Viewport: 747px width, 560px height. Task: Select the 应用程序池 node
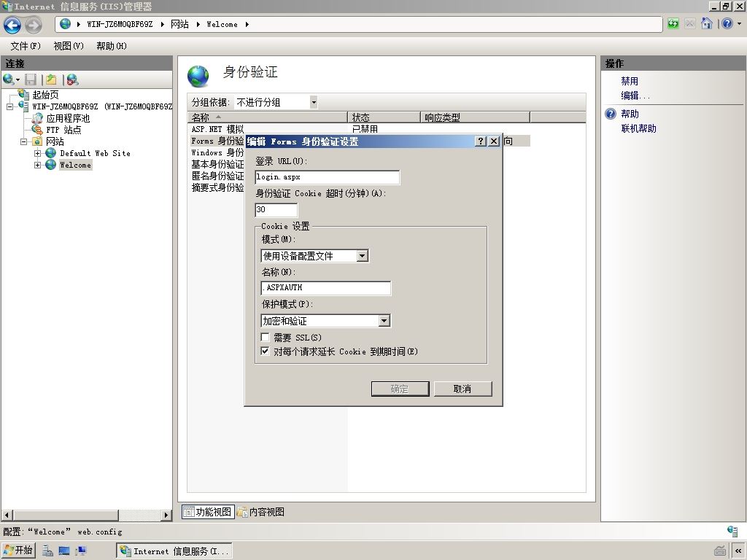point(68,118)
